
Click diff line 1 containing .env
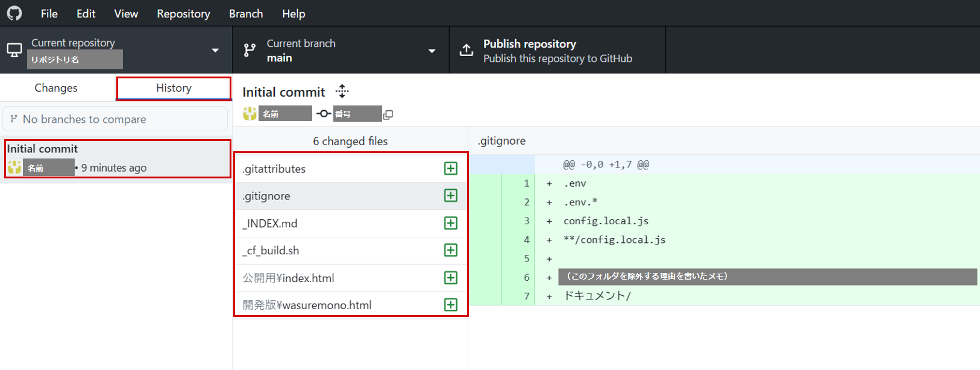click(x=724, y=183)
